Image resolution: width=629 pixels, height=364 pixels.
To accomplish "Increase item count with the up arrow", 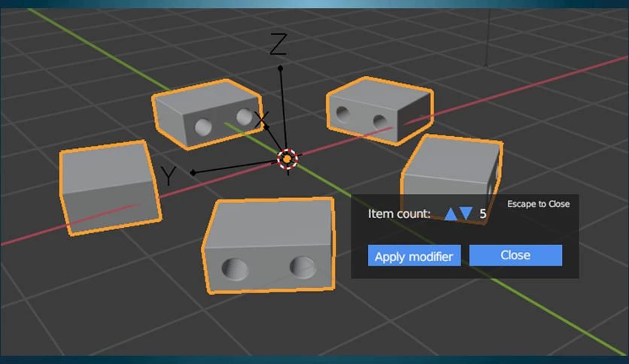I will (x=451, y=214).
